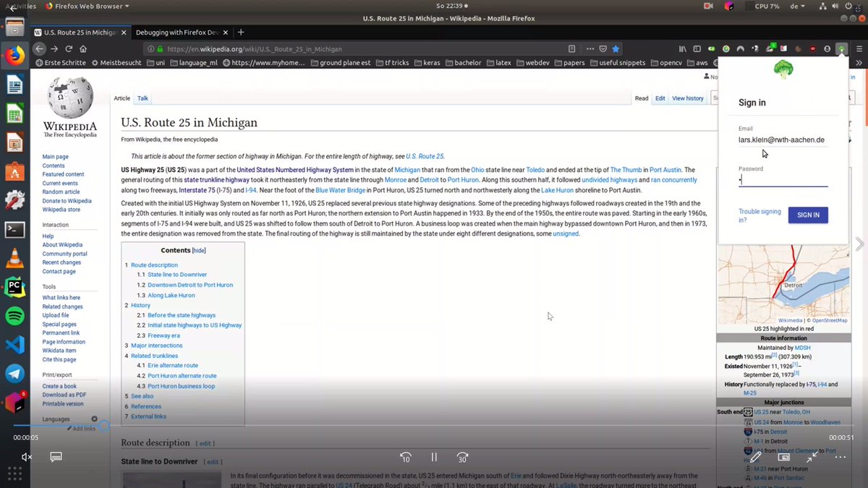Open page actions three-dot menu in address bar
Viewport: 868px width, 488px height.
pyautogui.click(x=590, y=49)
